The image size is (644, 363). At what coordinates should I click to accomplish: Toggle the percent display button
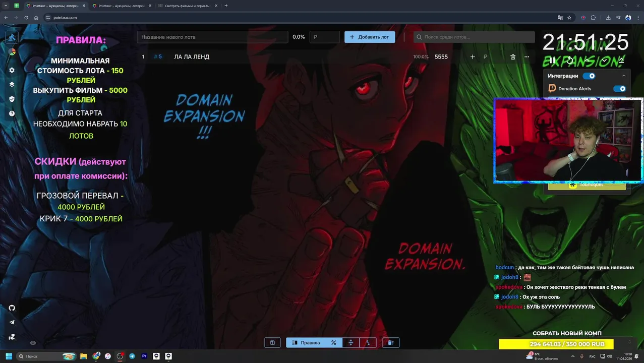click(x=333, y=343)
